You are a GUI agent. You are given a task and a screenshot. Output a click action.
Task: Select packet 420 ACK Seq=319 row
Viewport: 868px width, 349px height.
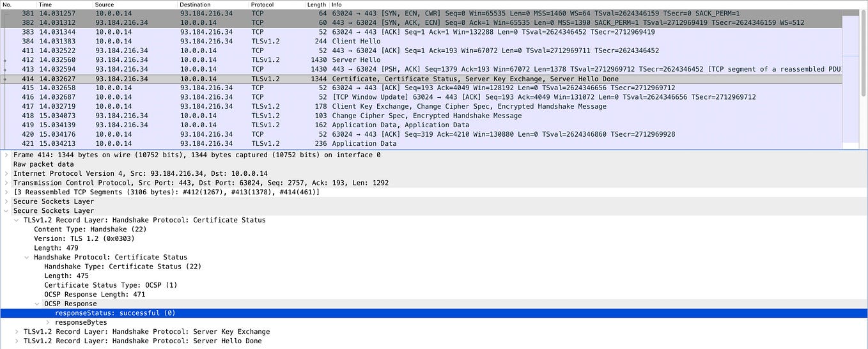(x=422, y=134)
